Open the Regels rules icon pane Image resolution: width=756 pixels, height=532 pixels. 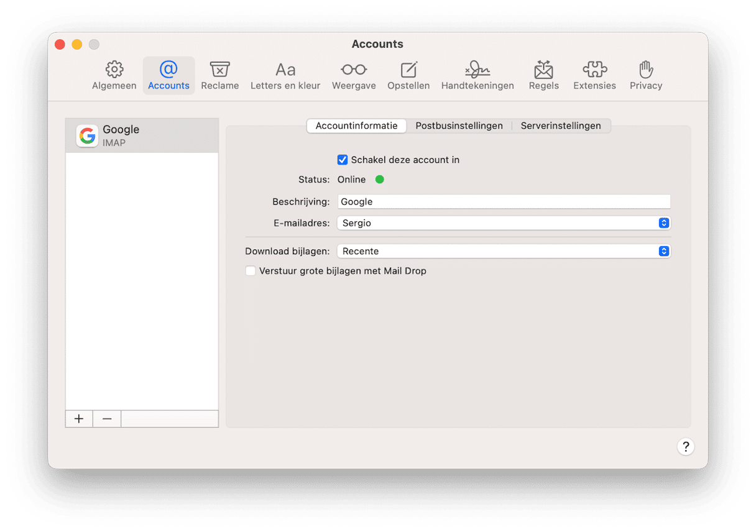543,76
